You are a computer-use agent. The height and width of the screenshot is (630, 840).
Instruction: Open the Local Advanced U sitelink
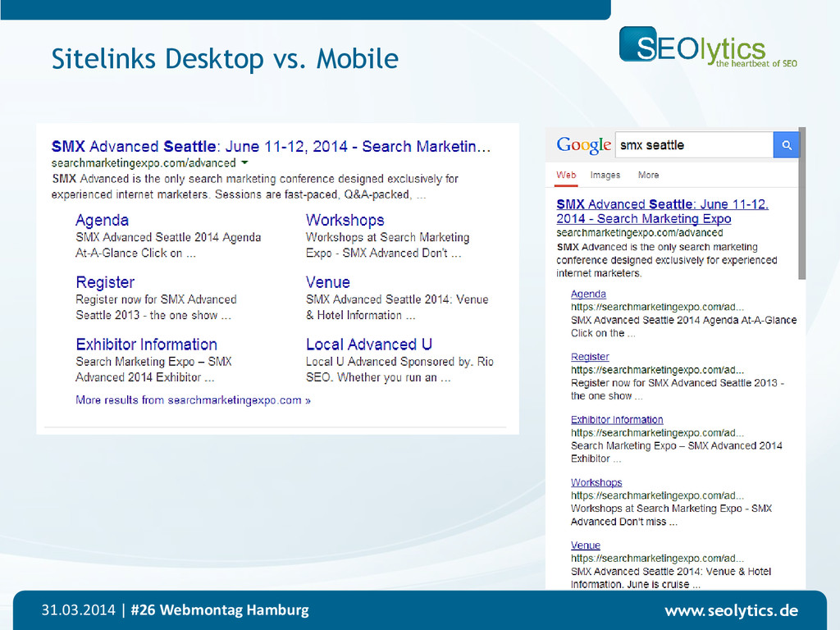tap(369, 344)
